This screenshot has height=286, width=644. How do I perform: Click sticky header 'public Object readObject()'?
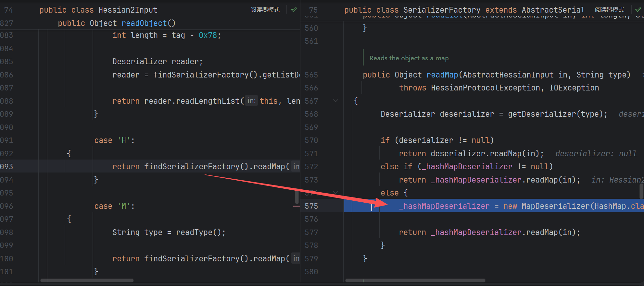(x=116, y=23)
